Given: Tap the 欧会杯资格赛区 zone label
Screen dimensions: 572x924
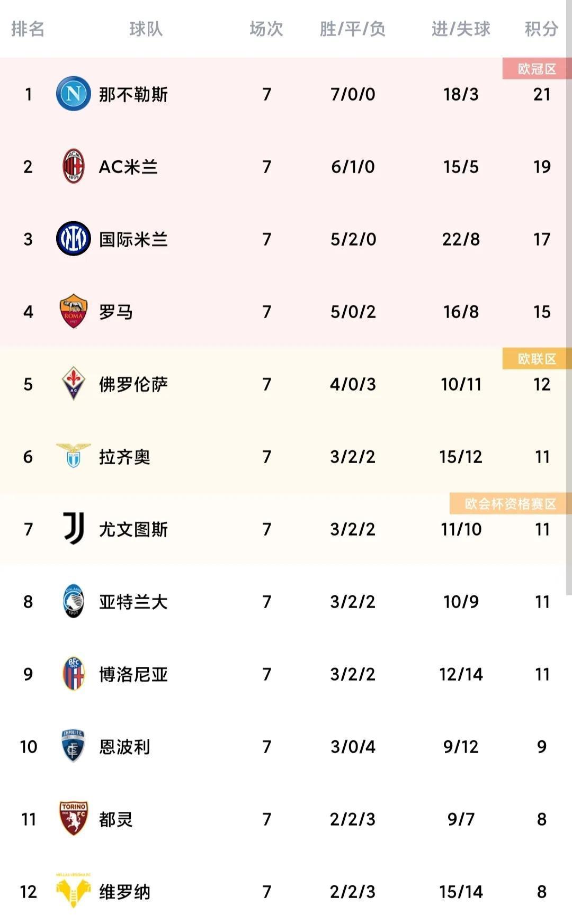Looking at the screenshot, I should [510, 504].
